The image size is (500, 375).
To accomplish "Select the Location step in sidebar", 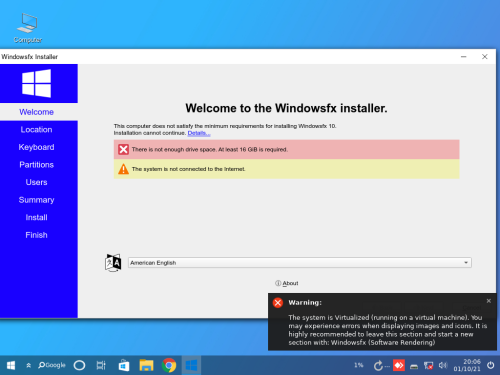I will 36,130.
